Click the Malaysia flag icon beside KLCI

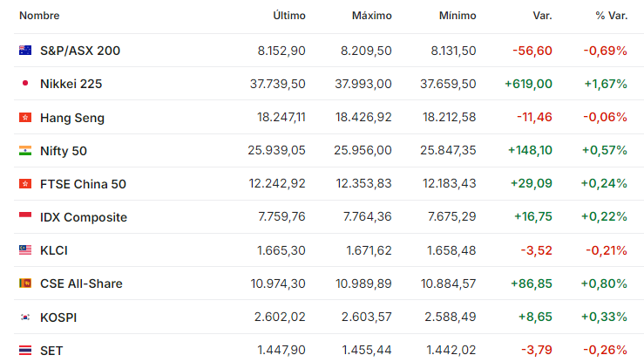25,249
